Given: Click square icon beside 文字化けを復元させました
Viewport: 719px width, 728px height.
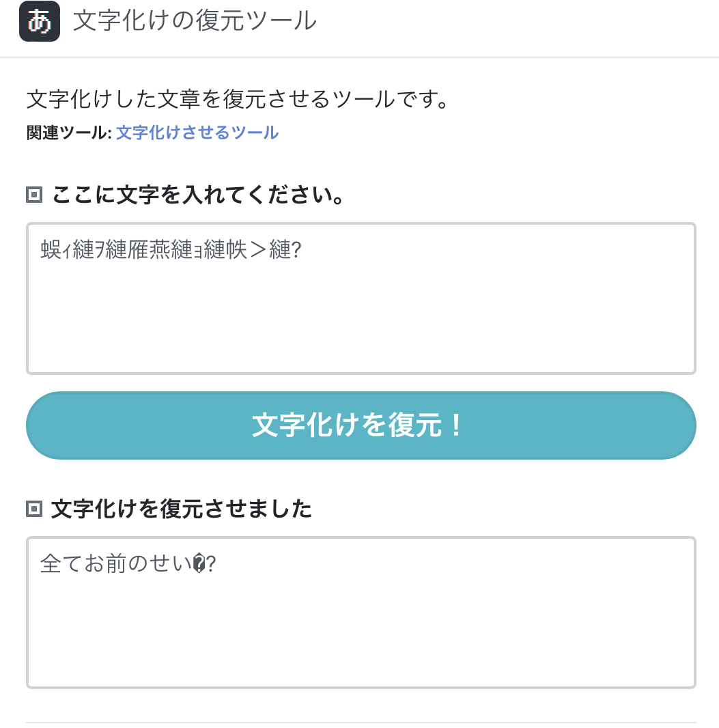Looking at the screenshot, I should click(34, 509).
